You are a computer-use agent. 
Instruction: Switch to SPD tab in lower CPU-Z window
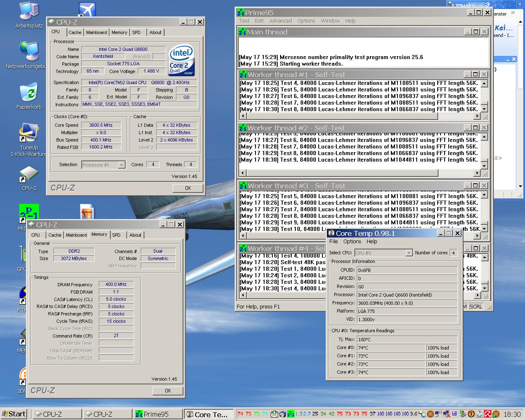tap(116, 235)
